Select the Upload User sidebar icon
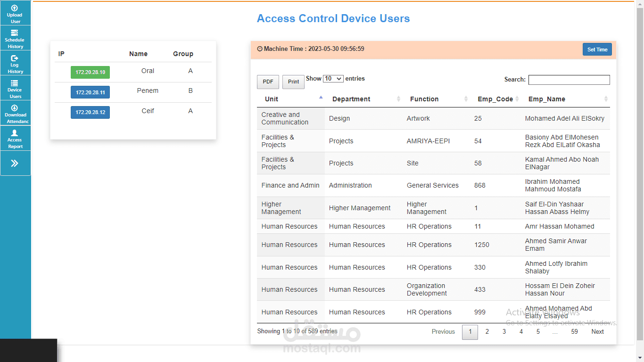 click(x=15, y=13)
